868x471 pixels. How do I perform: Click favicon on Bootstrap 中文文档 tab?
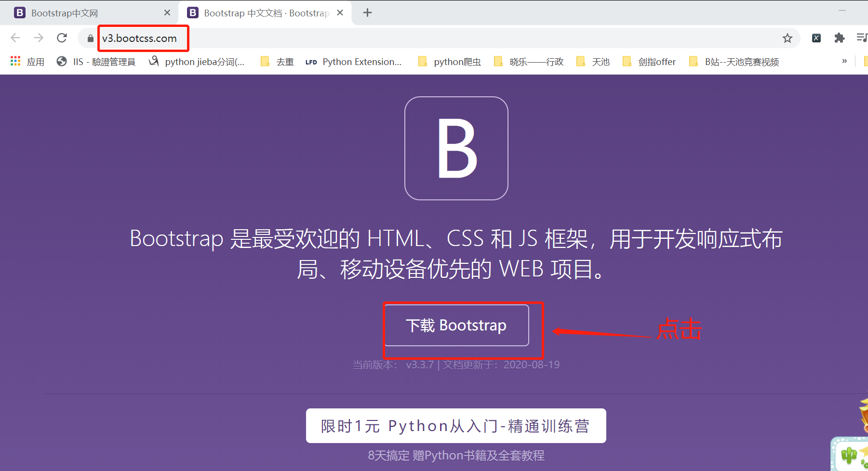[x=193, y=13]
